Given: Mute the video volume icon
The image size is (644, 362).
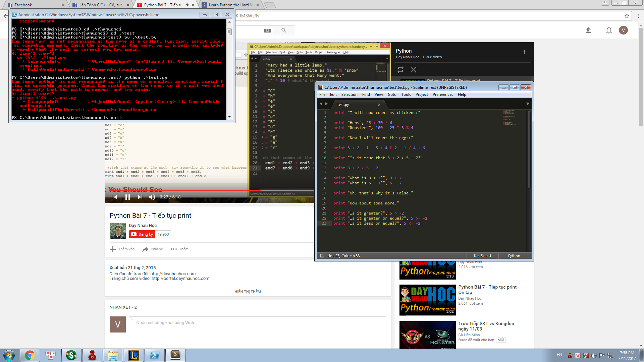Looking at the screenshot, I should [x=152, y=197].
